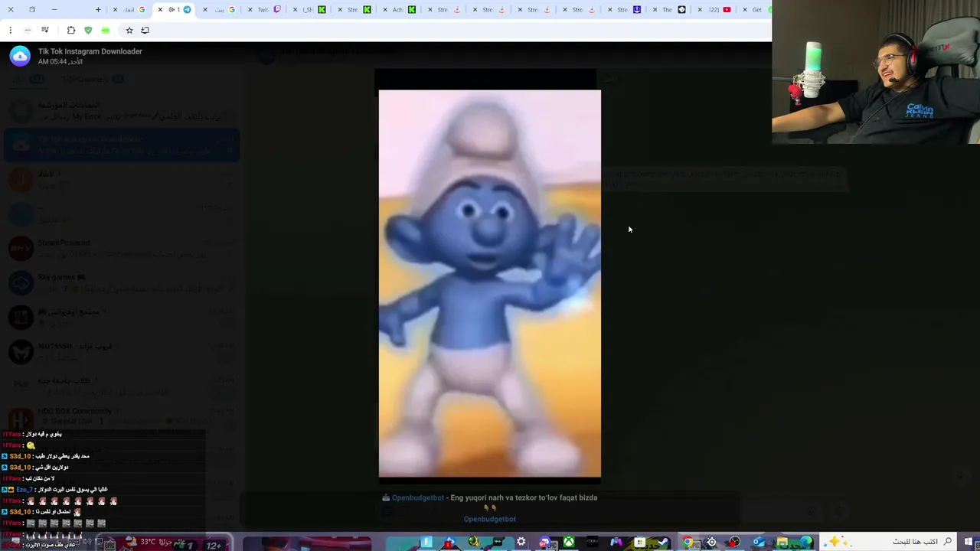Open the browser extensions puzzle icon
The height and width of the screenshot is (551, 980).
pyautogui.click(x=71, y=30)
